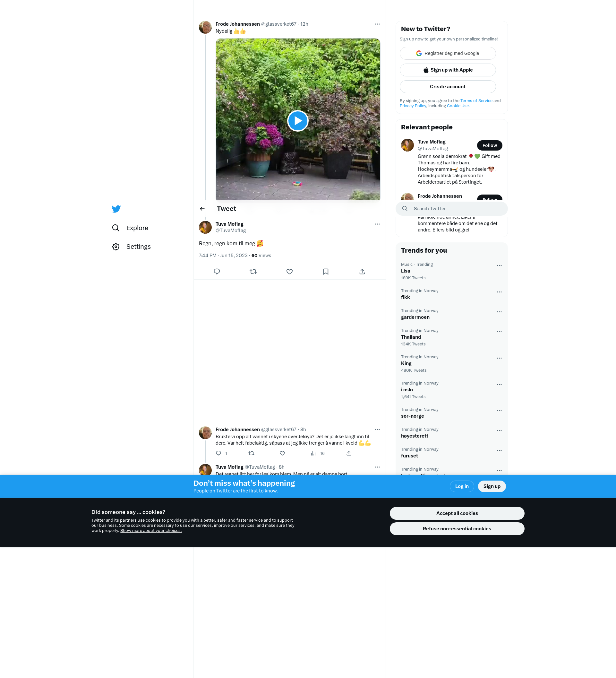Go back with the arrow beside Tweet
Screen dimensions: 616x678
(202, 209)
